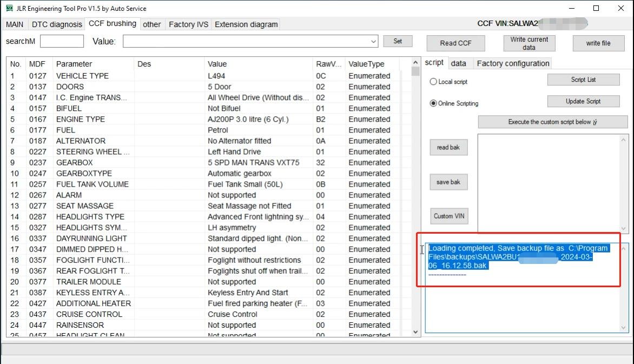
Task: Click the parameter table scroll up arrow
Action: click(415, 62)
